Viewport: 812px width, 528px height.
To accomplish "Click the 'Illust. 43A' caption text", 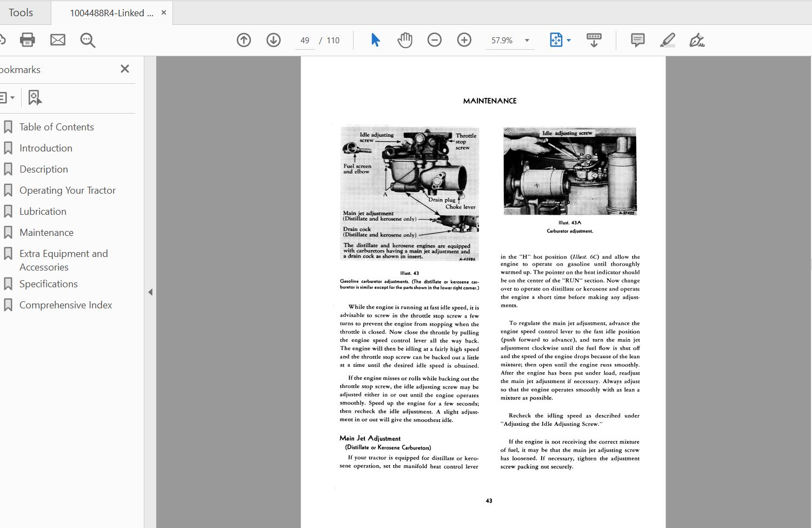I will 570,222.
